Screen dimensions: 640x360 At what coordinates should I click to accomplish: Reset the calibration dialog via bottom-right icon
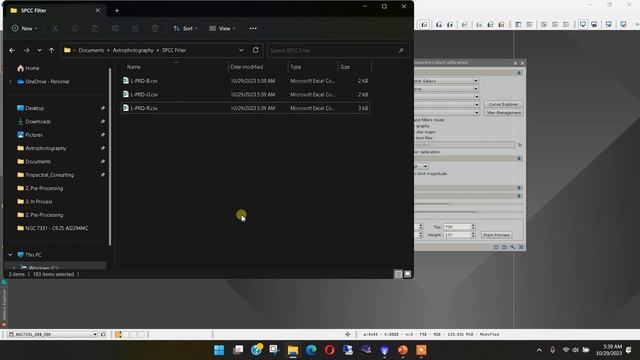[x=521, y=247]
